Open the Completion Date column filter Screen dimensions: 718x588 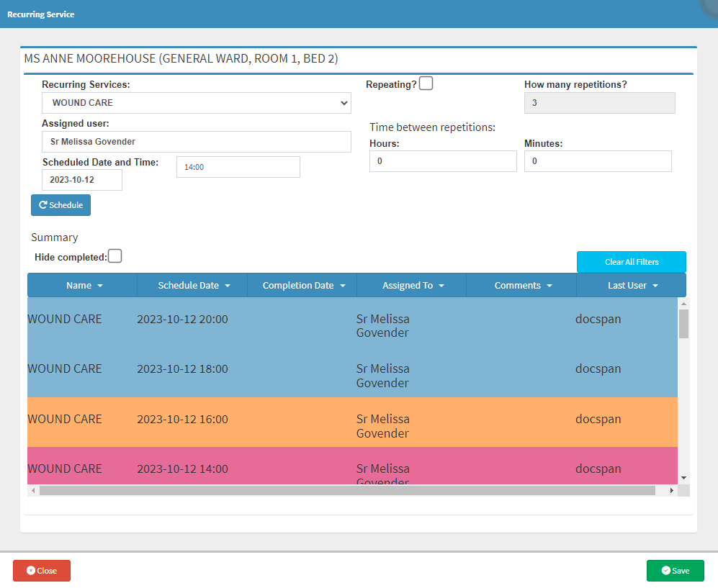point(343,286)
